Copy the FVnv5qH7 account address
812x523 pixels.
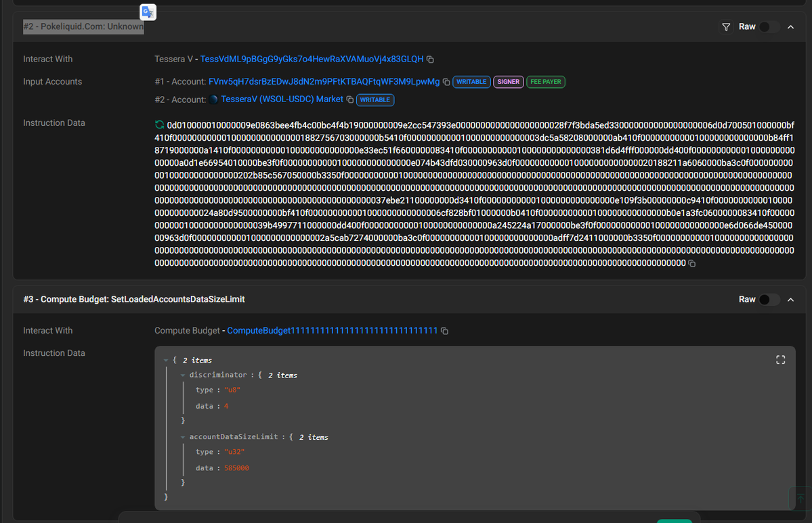click(x=446, y=82)
